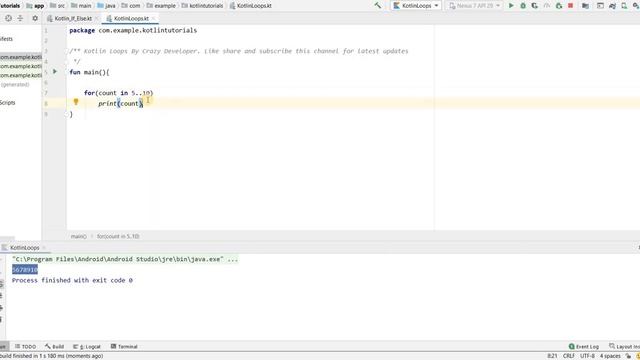640x360 pixels.
Task: Click the UTF-8 encoding in status bar
Action: 587,356
